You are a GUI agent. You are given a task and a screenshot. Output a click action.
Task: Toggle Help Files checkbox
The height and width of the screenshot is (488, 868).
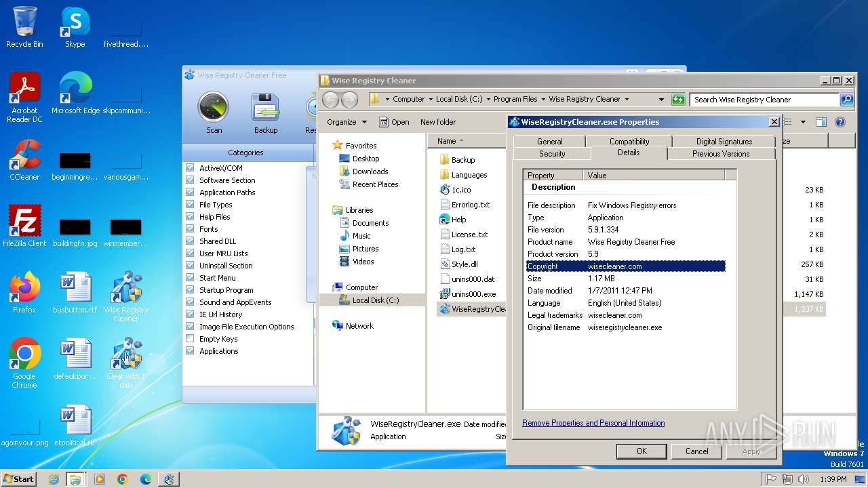(x=191, y=217)
